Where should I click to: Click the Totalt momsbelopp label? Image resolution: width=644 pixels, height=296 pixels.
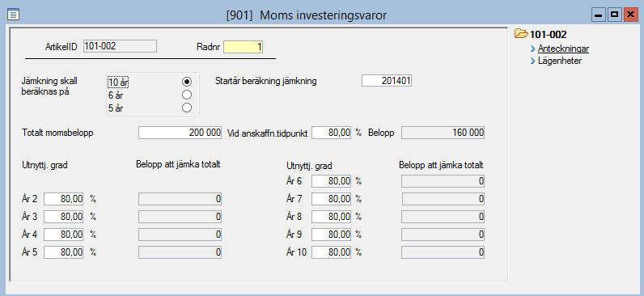(x=57, y=133)
